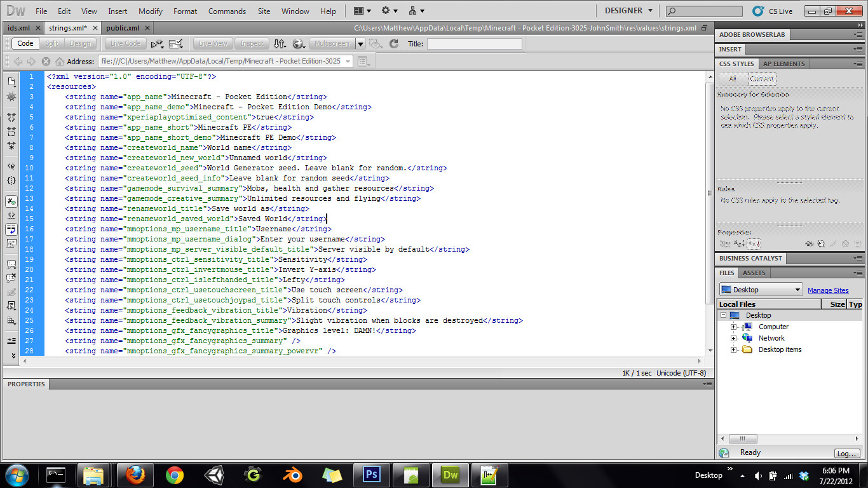The height and width of the screenshot is (488, 868).
Task: Open the Visual Aids eye icon
Action: point(376,44)
